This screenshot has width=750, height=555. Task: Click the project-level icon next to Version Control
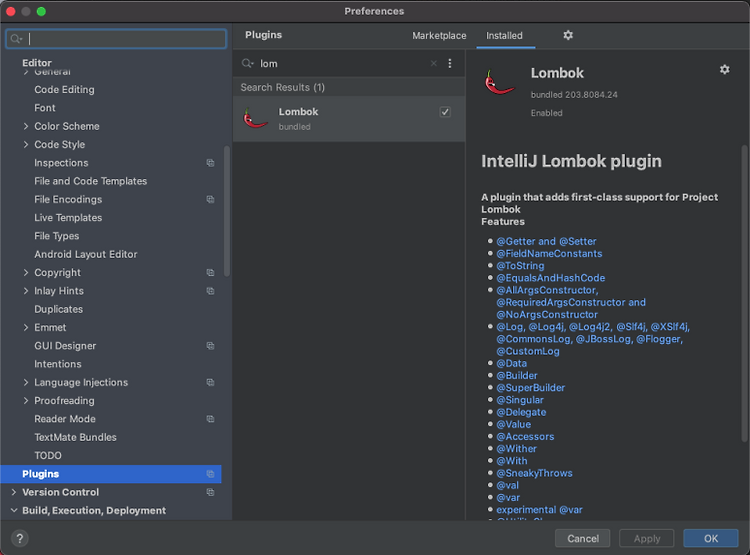tap(210, 492)
